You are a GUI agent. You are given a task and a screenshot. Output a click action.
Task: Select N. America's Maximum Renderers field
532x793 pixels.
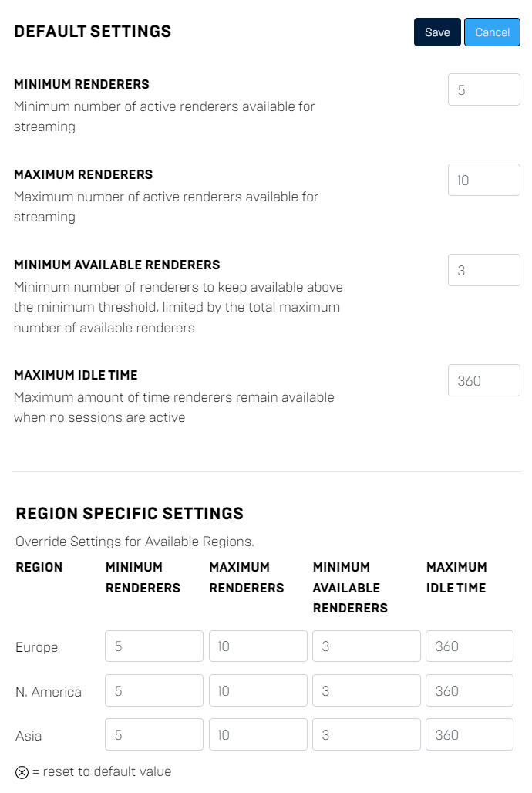pos(258,690)
